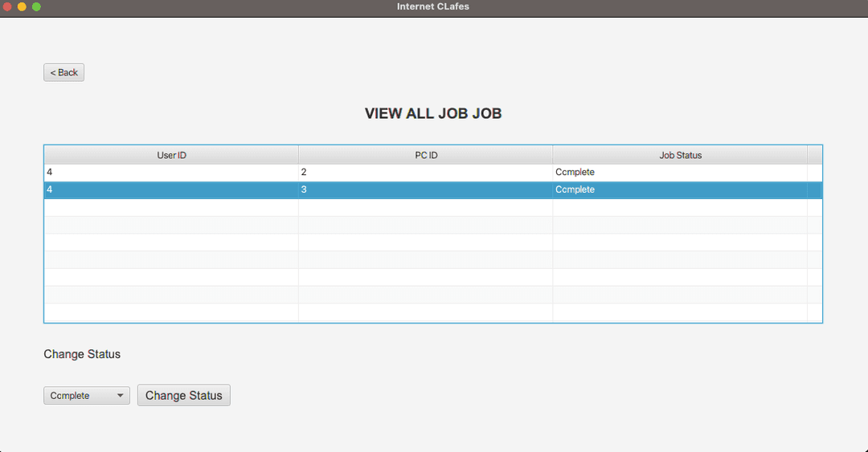Minimize the window with the yellow button
Image resolution: width=868 pixels, height=452 pixels.
point(22,6)
